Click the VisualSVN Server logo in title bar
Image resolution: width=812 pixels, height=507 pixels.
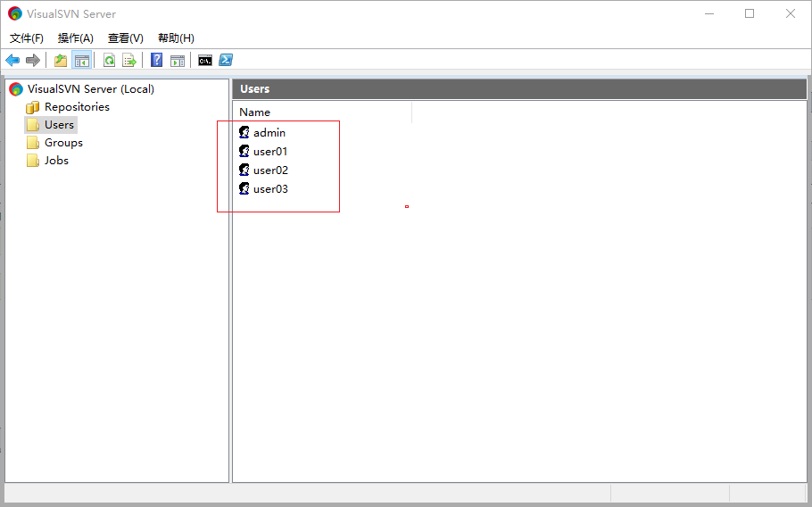point(15,14)
